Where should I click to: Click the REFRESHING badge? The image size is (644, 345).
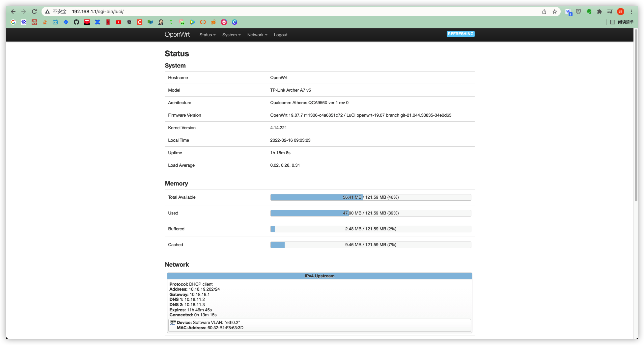[461, 34]
